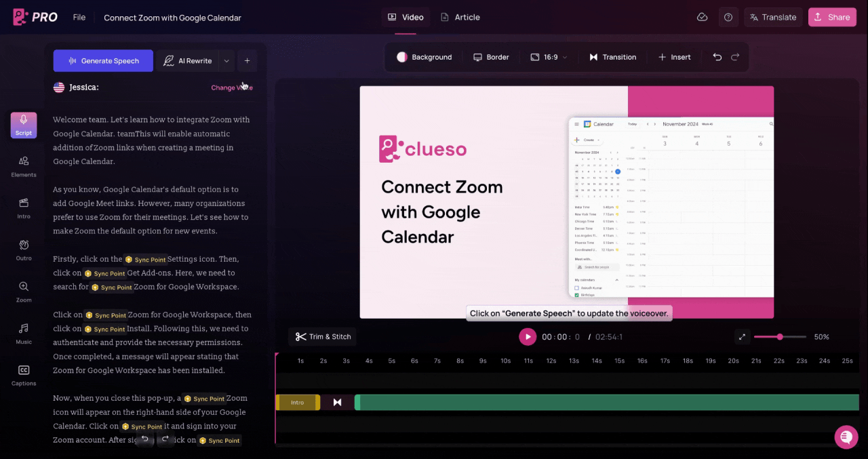Open the Music panel in sidebar
868x459 pixels.
pyautogui.click(x=24, y=334)
